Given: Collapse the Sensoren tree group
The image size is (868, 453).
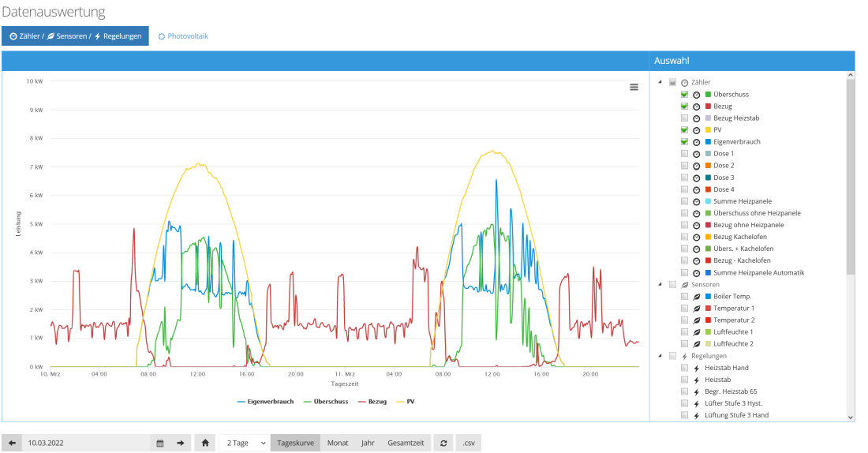Looking at the screenshot, I should [x=660, y=284].
